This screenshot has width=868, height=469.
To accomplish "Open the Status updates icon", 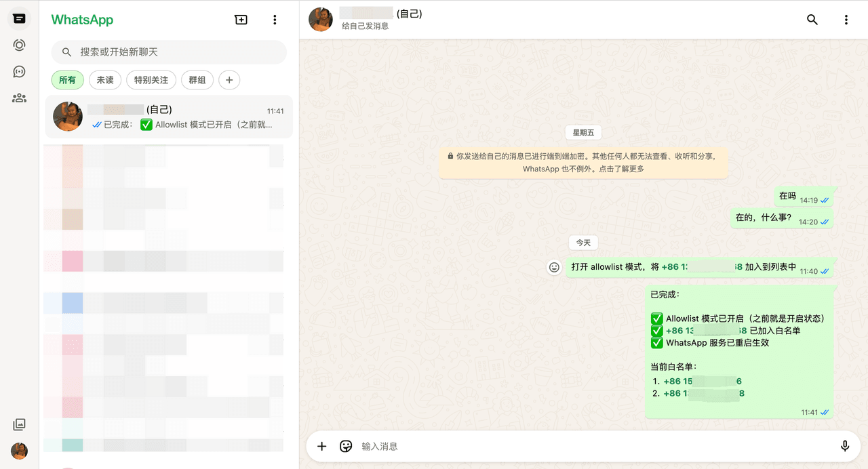I will click(19, 45).
